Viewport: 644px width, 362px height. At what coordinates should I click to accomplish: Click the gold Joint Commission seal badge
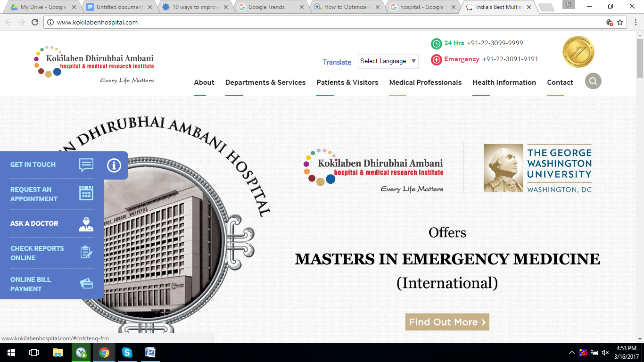[x=578, y=52]
